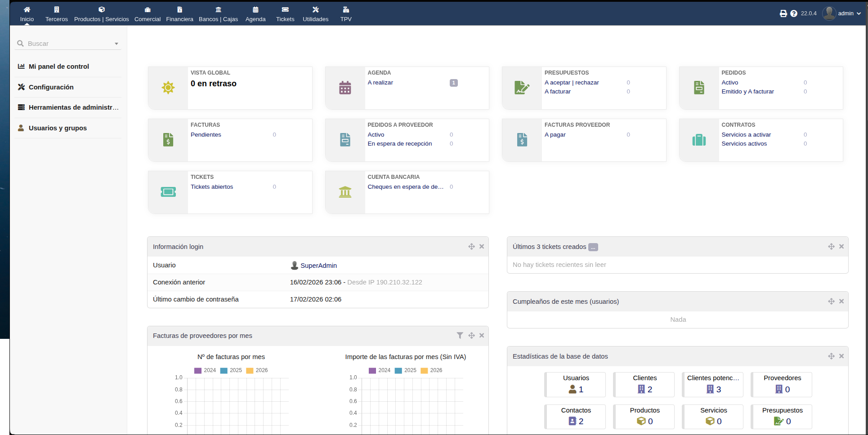Open A pagar supplier invoices link
Image resolution: width=868 pixels, height=435 pixels.
555,135
